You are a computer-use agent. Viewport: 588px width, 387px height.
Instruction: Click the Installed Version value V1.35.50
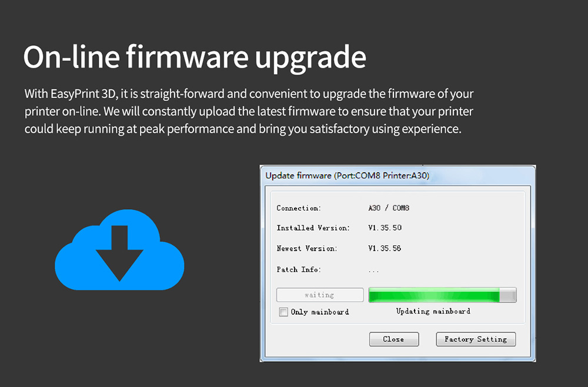pyautogui.click(x=385, y=228)
